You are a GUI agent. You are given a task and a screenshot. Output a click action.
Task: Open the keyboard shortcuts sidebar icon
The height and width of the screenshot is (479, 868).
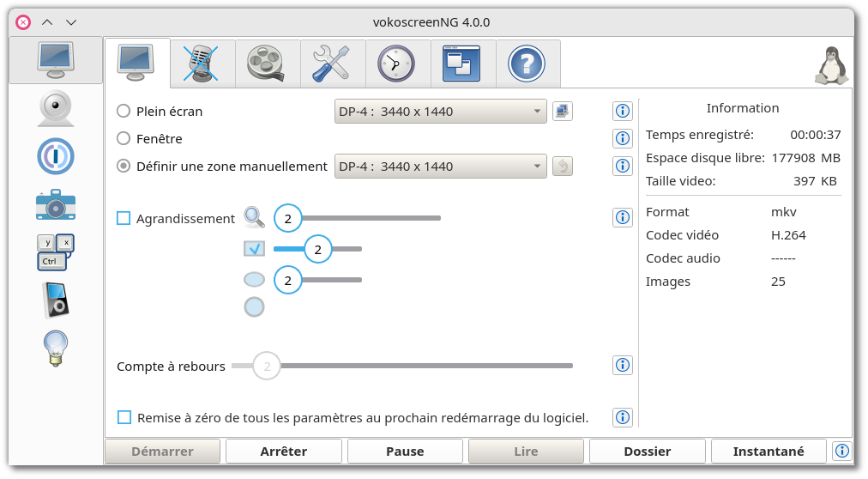[x=56, y=252]
